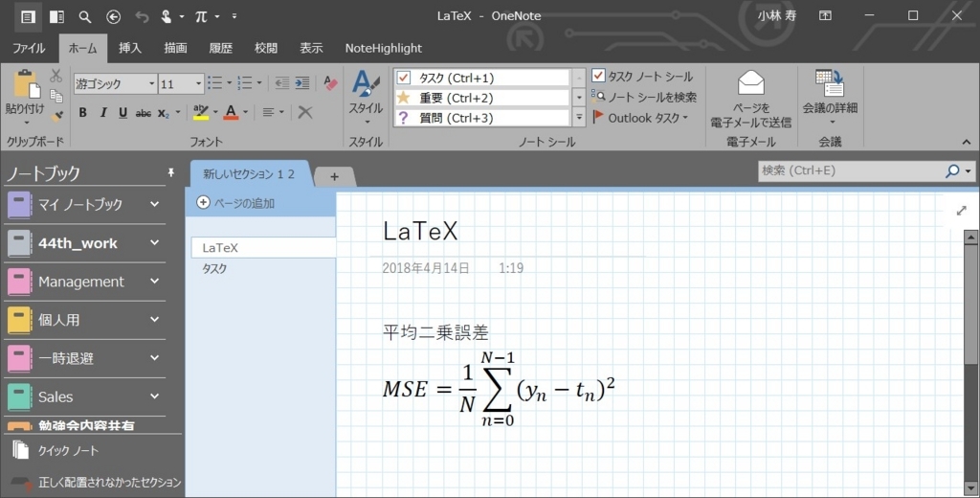980x498 pixels.
Task: Click the paragraph alignment icon
Action: pos(269,113)
